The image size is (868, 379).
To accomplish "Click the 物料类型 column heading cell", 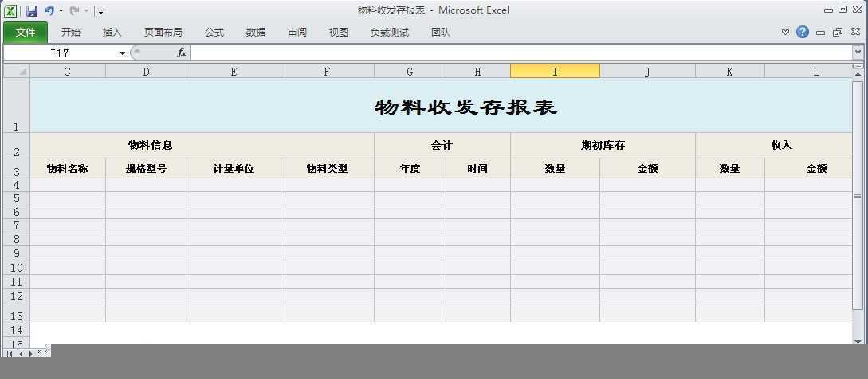I will [x=327, y=168].
